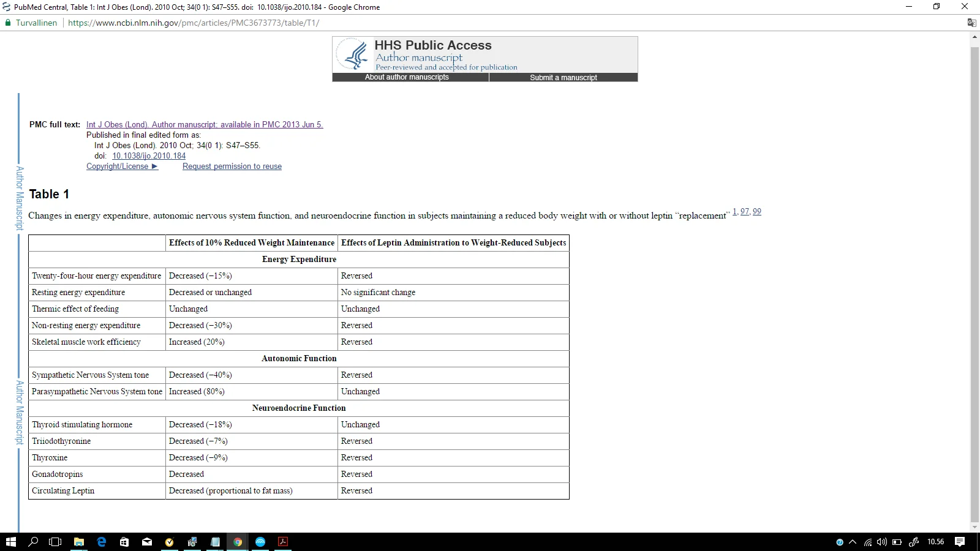
Task: Click the vertical page scrollbar
Action: pyautogui.click(x=974, y=282)
